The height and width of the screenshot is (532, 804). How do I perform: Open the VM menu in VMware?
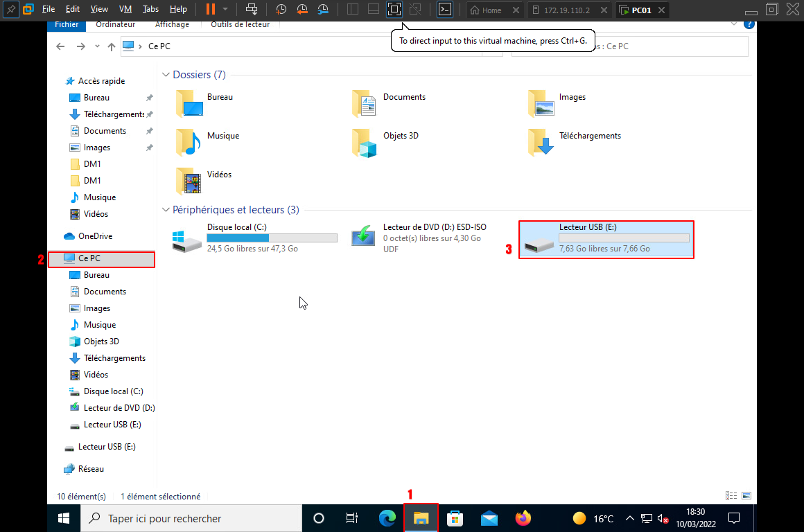pyautogui.click(x=125, y=10)
